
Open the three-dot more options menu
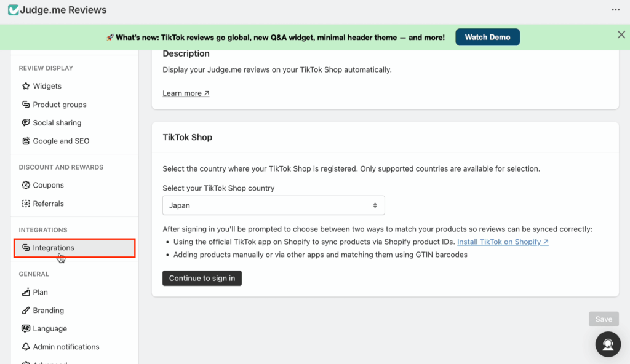[x=616, y=10]
